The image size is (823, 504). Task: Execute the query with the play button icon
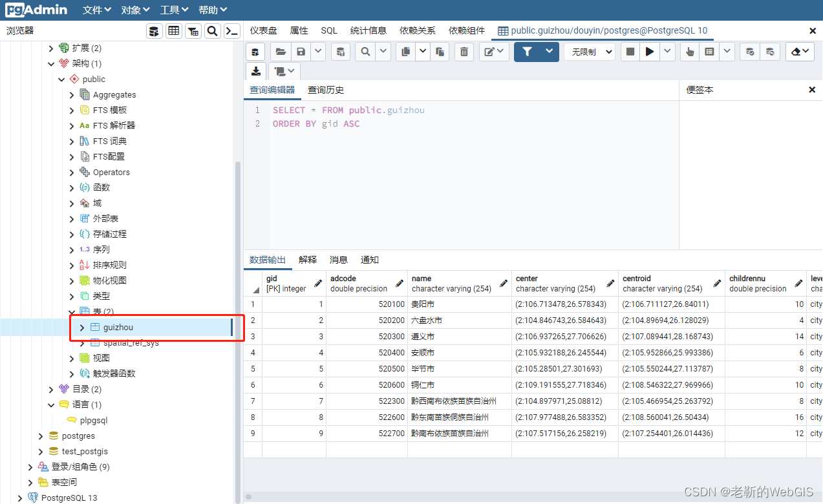click(649, 52)
